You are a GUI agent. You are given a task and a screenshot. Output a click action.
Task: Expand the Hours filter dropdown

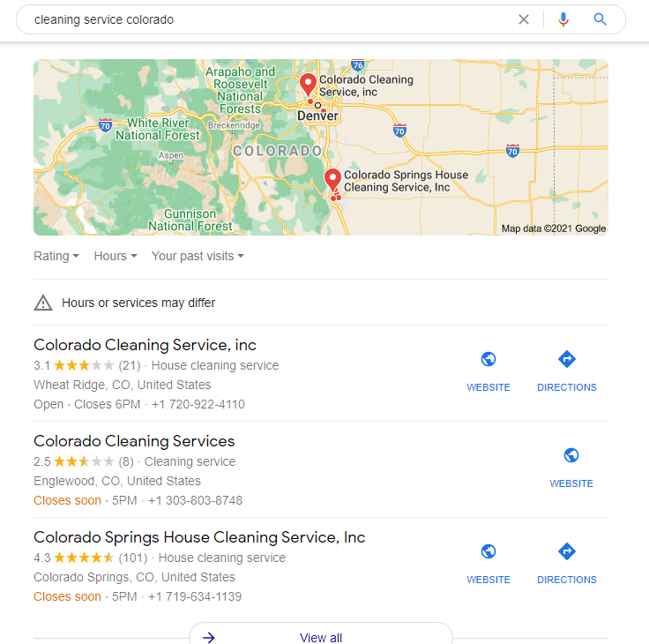tap(116, 256)
